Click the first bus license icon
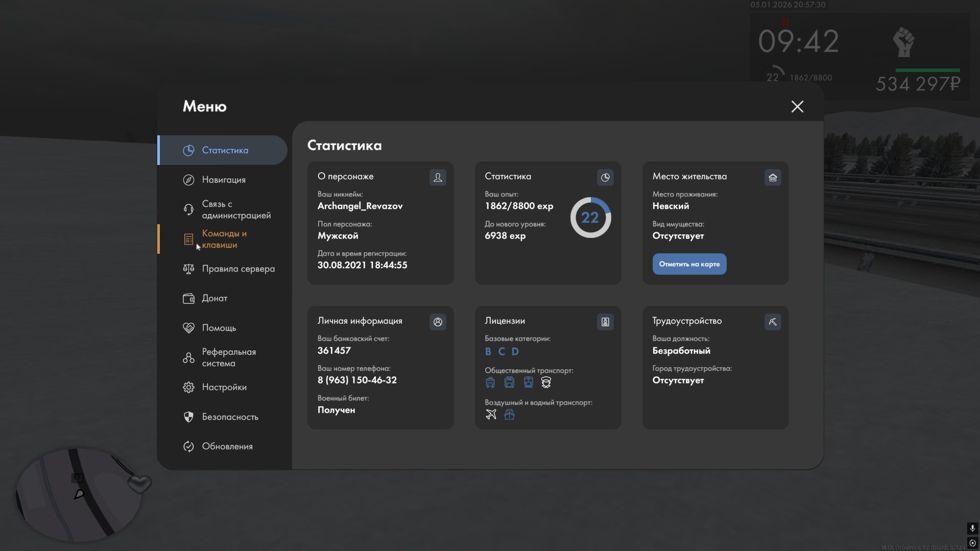 click(490, 382)
